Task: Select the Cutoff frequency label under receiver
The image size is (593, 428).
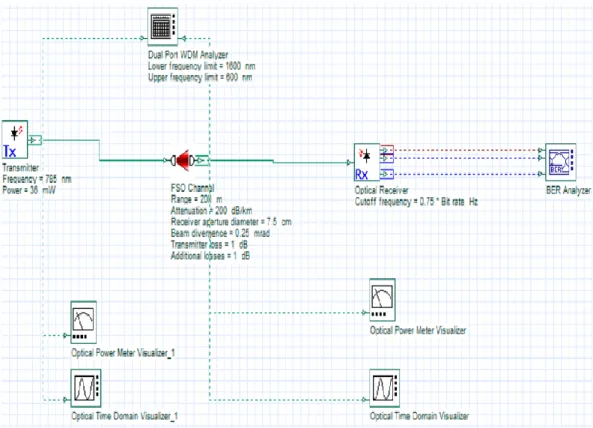Action: [x=416, y=202]
